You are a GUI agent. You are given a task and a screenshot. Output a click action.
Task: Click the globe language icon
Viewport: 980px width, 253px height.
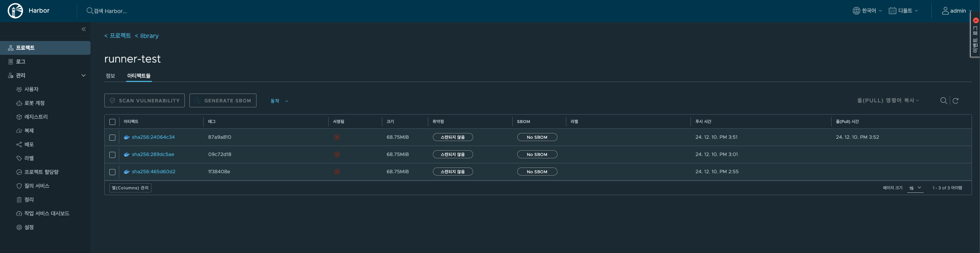point(856,11)
